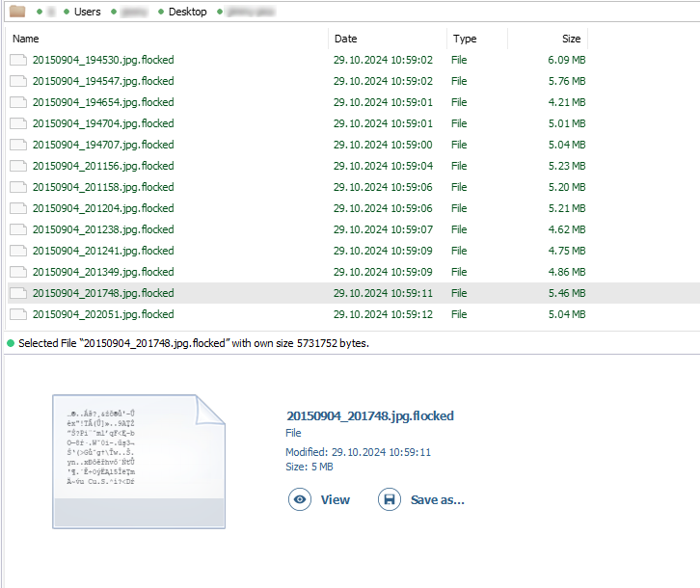Click the folder icon in the breadcrumb path
Image resolution: width=700 pixels, height=588 pixels.
(17, 12)
